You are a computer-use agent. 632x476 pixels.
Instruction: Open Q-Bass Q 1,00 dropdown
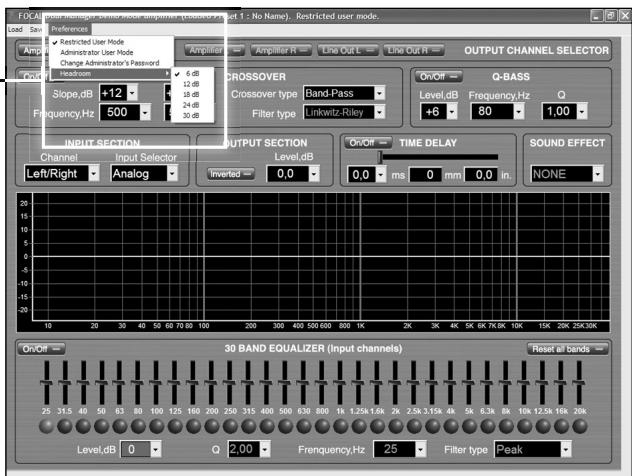(x=582, y=112)
